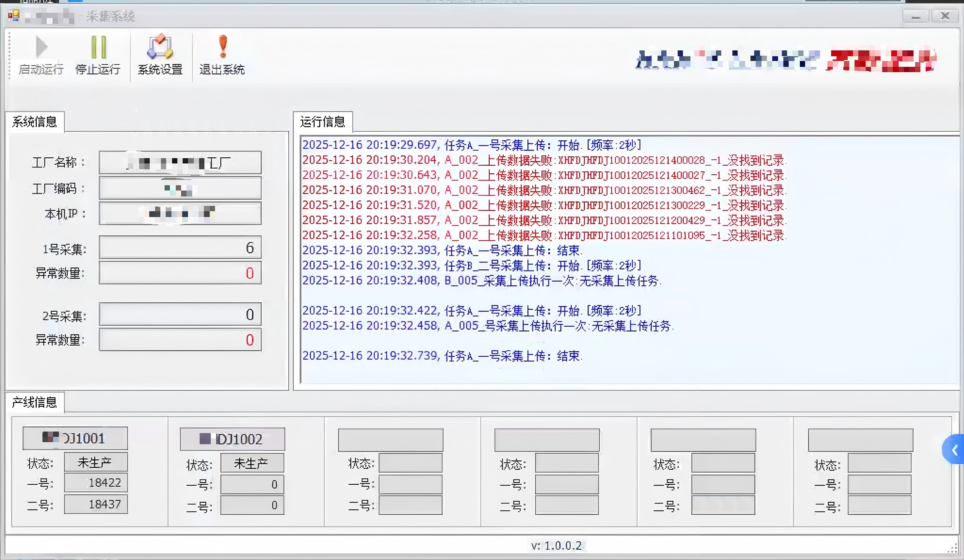Click the 工厂名称 text field
This screenshot has height=560, width=964.
pos(180,163)
